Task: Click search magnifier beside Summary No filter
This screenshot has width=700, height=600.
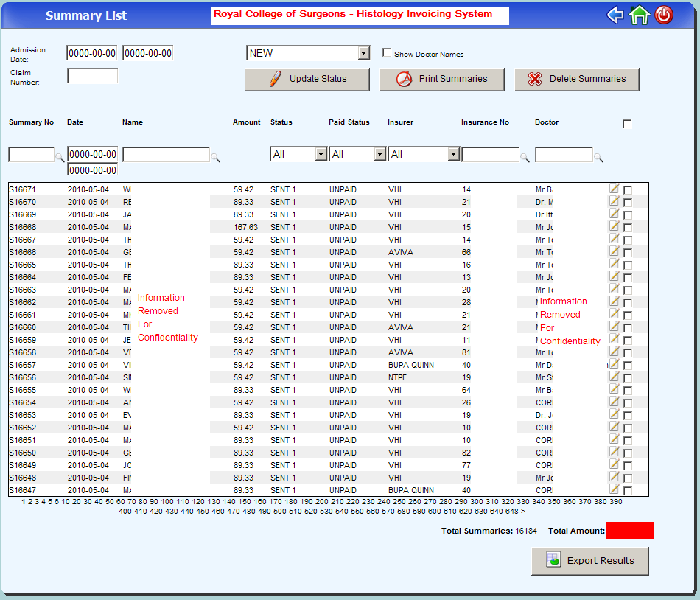Action: click(60, 156)
